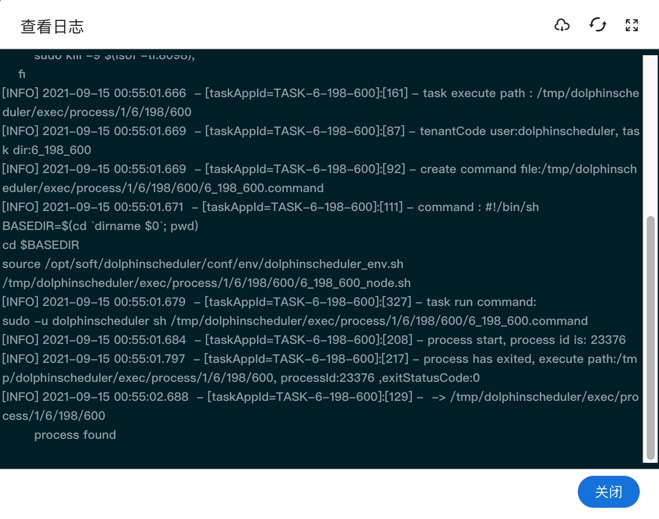Viewport: 659px width, 519px height.
Task: Click the 6_198_600_node.sh script path line
Action: 206,283
